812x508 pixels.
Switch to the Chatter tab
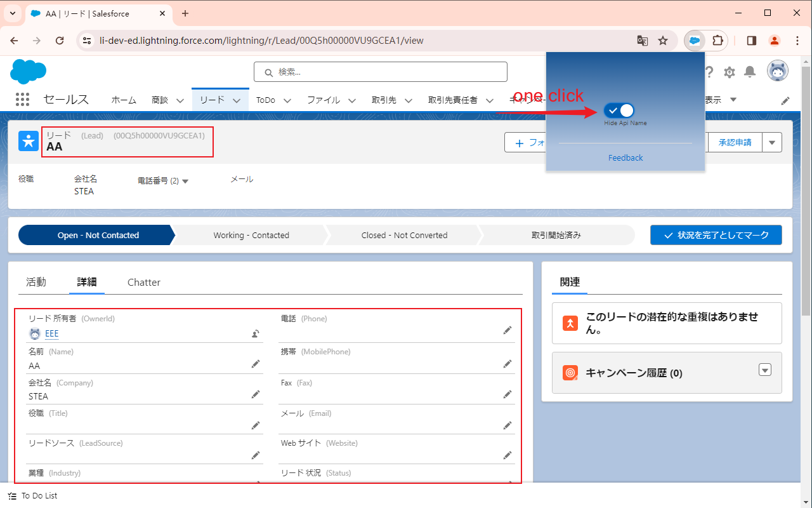[x=144, y=283]
